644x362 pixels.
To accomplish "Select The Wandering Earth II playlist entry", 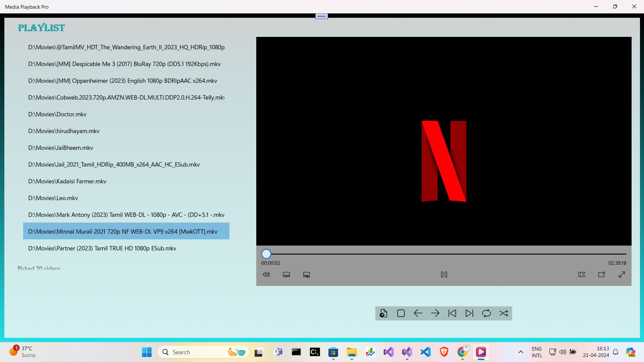I will tap(126, 47).
